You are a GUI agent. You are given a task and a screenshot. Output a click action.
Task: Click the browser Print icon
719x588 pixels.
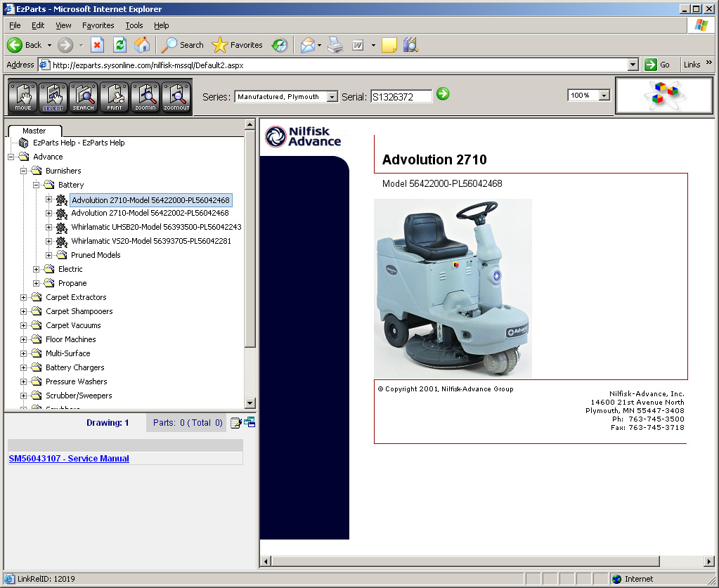[336, 45]
